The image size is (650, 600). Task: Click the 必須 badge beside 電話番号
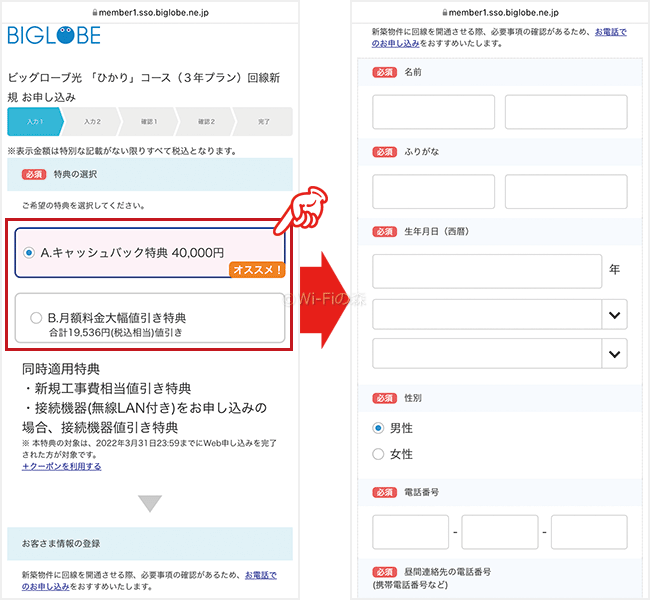[x=384, y=492]
